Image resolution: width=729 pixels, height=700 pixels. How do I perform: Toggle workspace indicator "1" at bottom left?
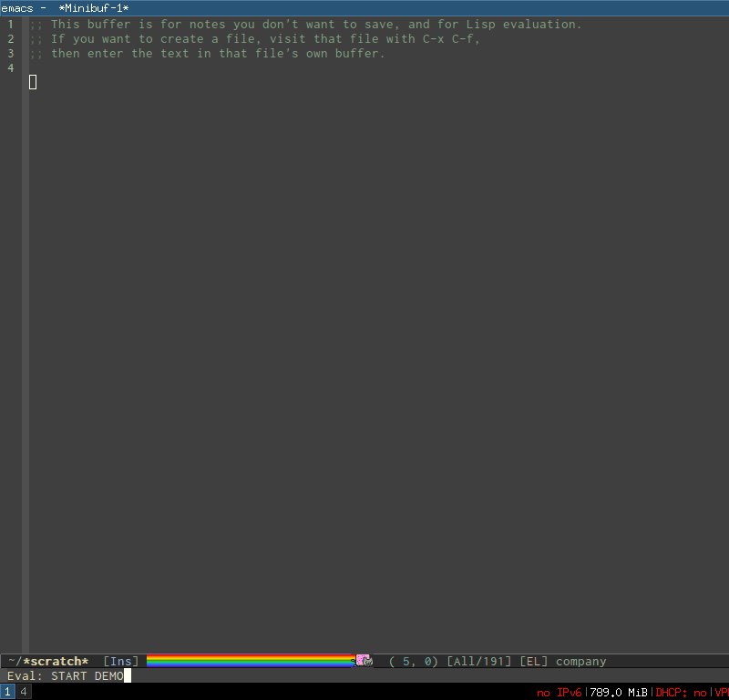(x=7, y=692)
